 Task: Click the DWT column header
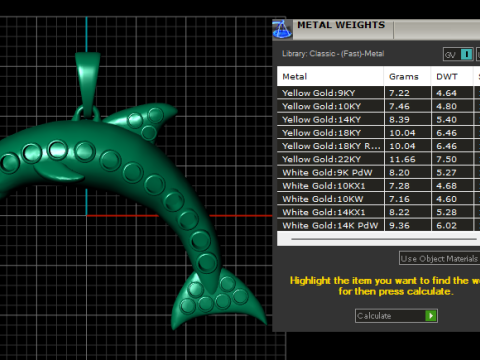[x=452, y=77]
